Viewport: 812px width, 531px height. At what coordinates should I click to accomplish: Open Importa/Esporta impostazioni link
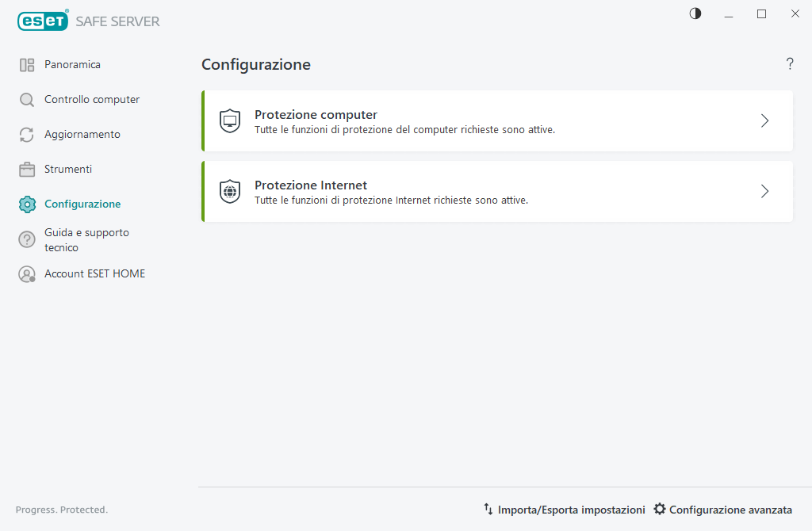564,510
